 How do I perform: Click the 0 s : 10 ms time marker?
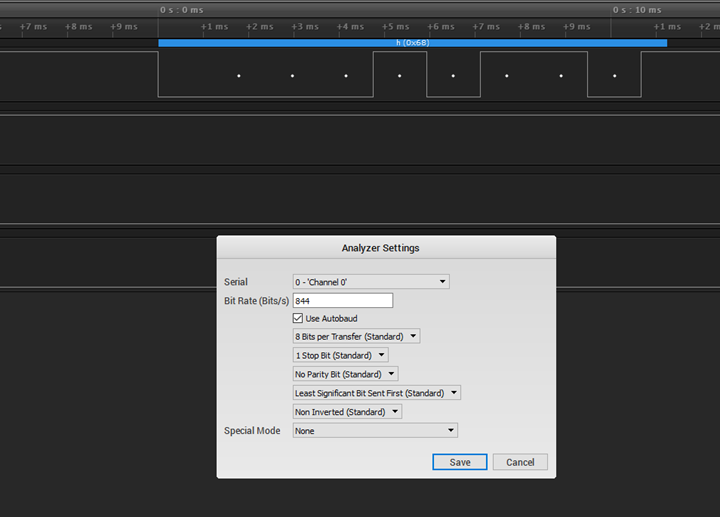[635, 10]
